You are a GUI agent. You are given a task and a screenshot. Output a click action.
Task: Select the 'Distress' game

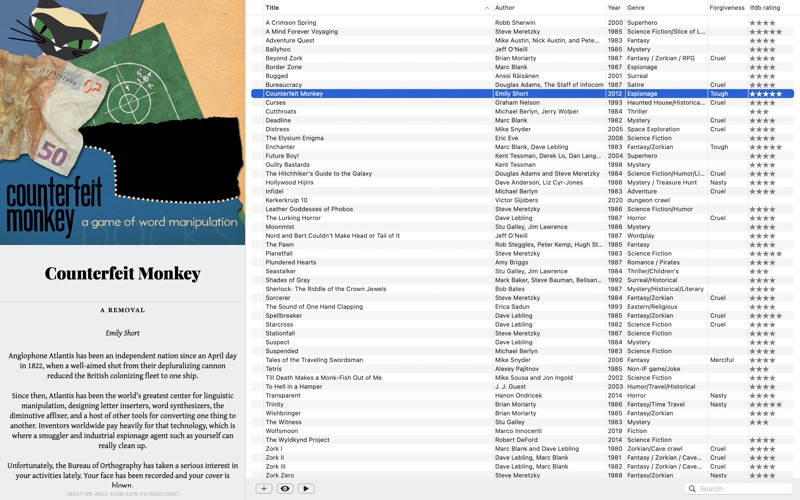tap(522, 129)
